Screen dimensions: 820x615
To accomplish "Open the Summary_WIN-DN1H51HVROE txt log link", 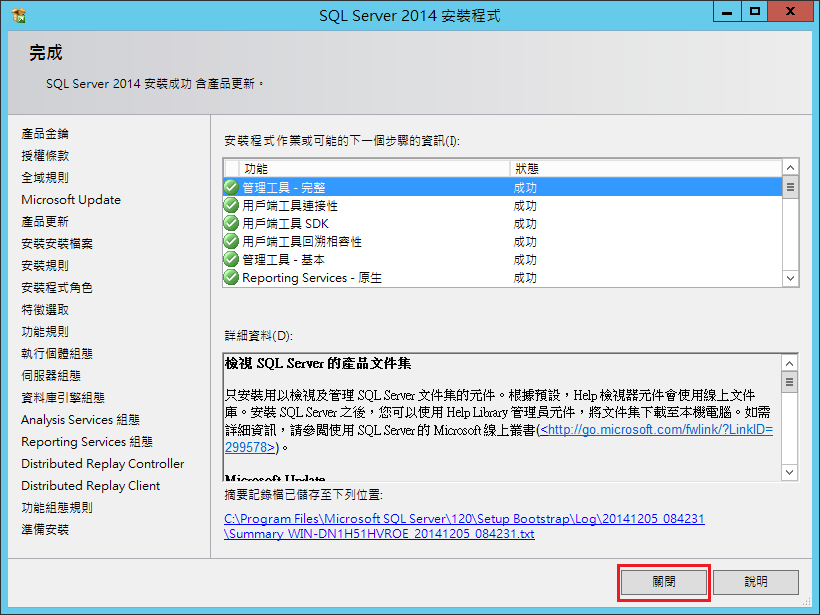I will pos(379,534).
